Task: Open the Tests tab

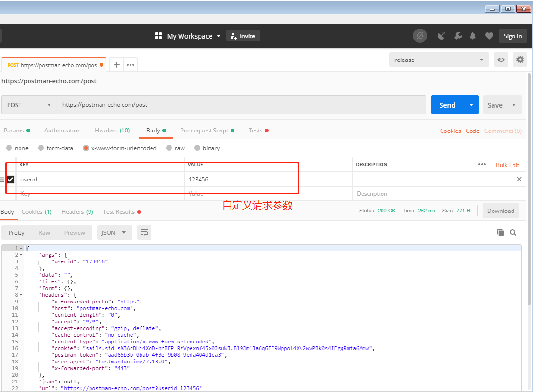Action: [258, 131]
